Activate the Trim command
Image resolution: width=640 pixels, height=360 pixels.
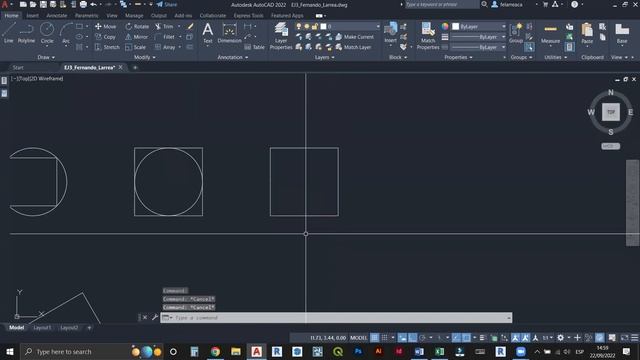click(164, 27)
